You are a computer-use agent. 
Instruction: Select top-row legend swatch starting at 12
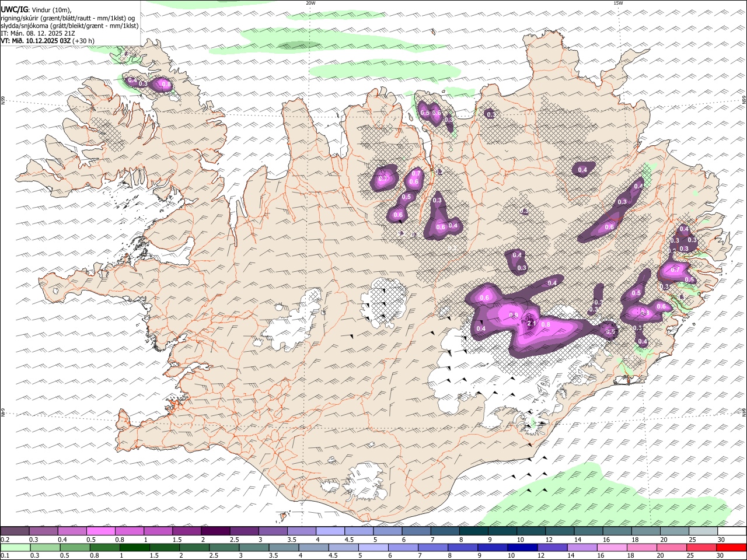[560, 531]
